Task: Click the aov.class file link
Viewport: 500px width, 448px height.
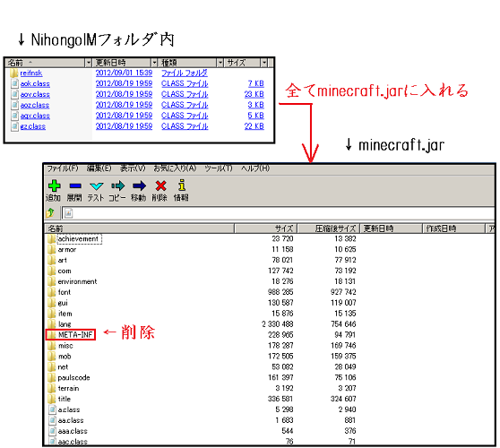Action: [x=35, y=95]
